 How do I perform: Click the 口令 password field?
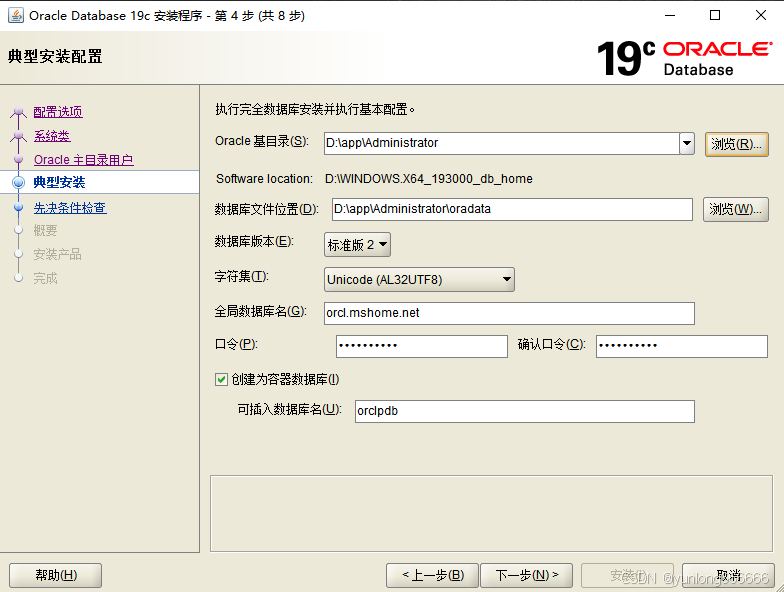click(422, 346)
